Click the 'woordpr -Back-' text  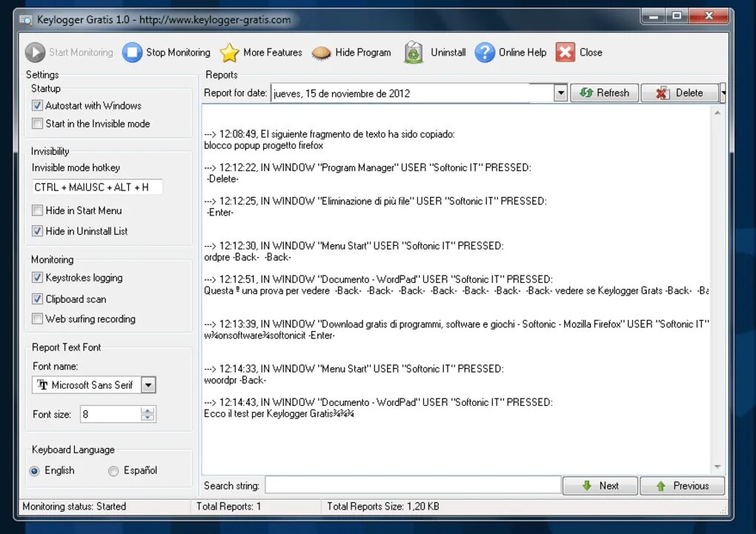coord(235,380)
